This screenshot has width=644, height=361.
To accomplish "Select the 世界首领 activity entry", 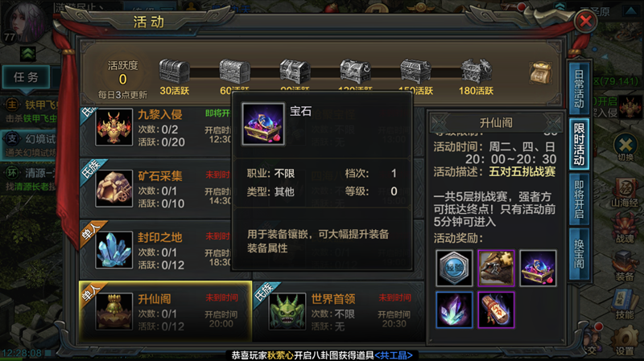I will pyautogui.click(x=339, y=312).
